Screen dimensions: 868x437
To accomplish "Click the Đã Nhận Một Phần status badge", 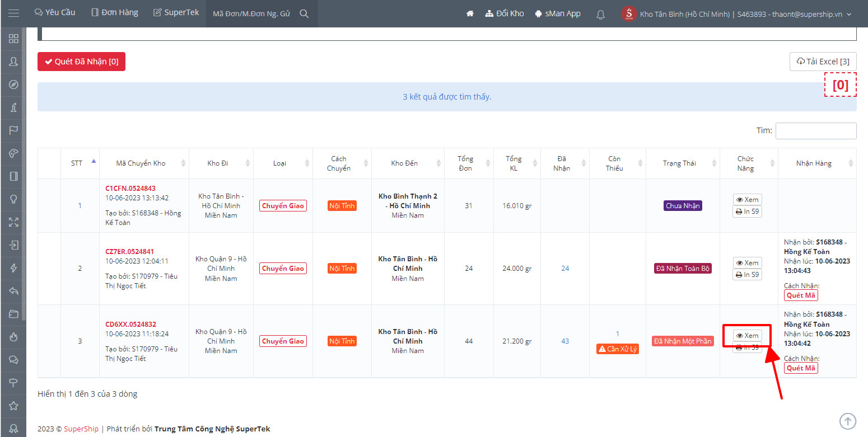I will coord(683,341).
